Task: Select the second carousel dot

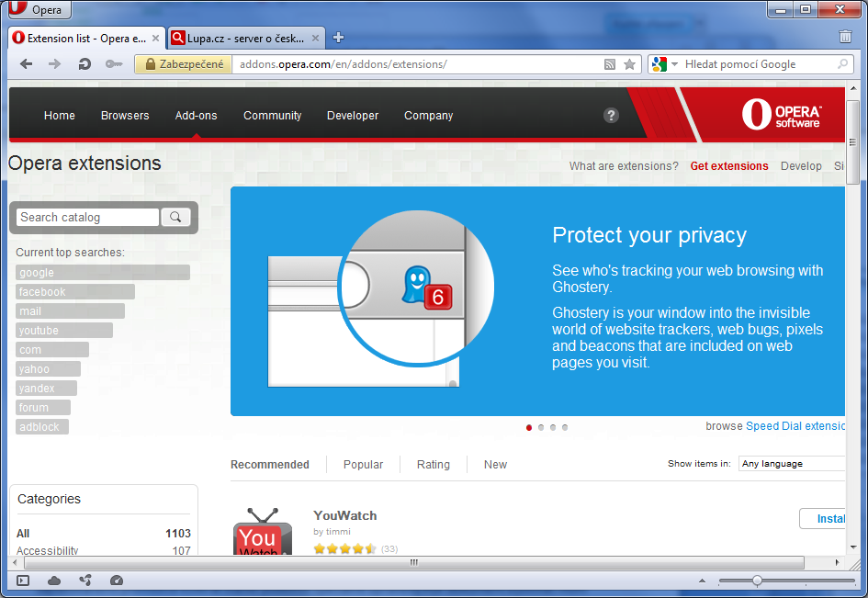Action: 541,427
